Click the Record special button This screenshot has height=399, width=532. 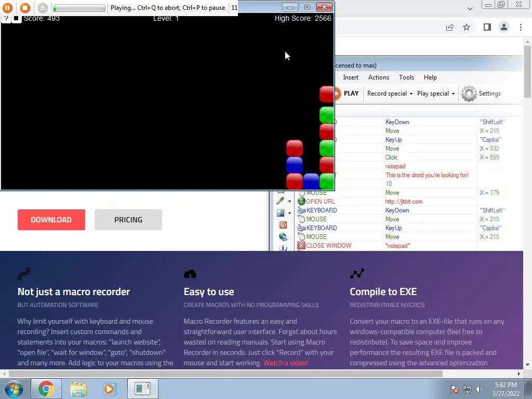click(x=387, y=94)
